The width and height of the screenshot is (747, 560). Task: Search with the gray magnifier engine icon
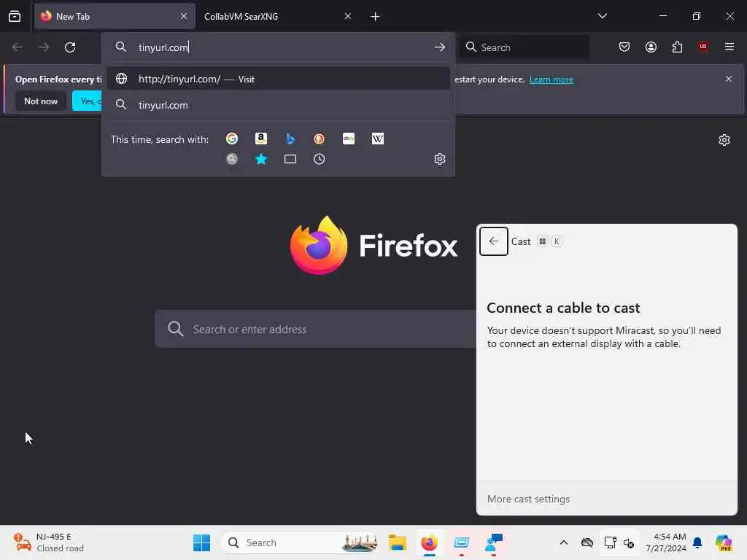pyautogui.click(x=231, y=159)
